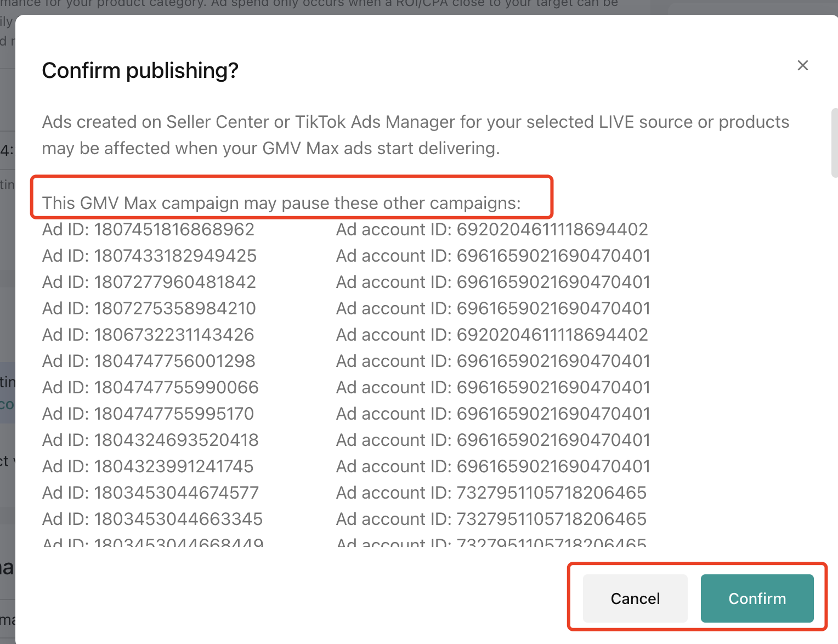
Task: Select Ad ID 1804747755990066
Action: tap(150, 387)
